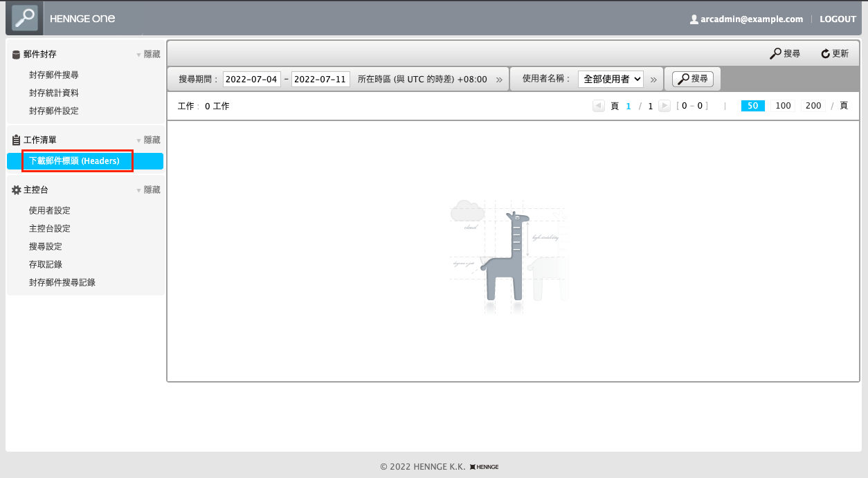868x478 pixels.
Task: Click the HENNGE logo in the footer
Action: coord(484,467)
